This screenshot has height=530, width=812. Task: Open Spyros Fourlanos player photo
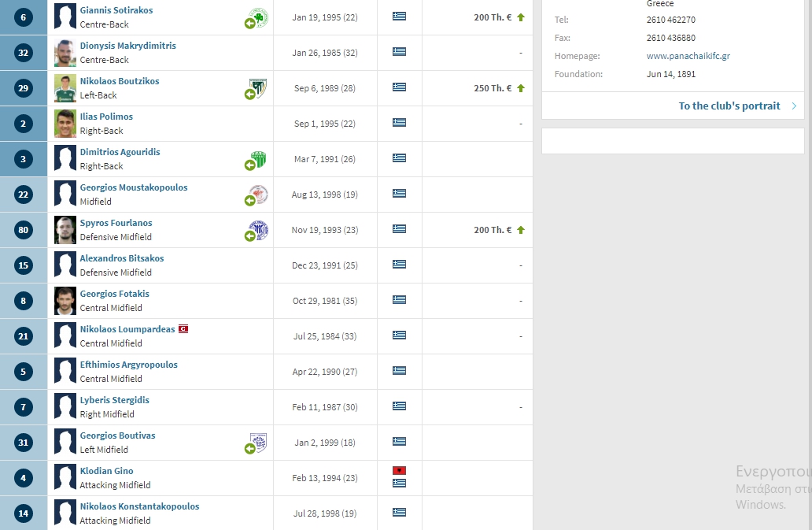click(x=65, y=230)
